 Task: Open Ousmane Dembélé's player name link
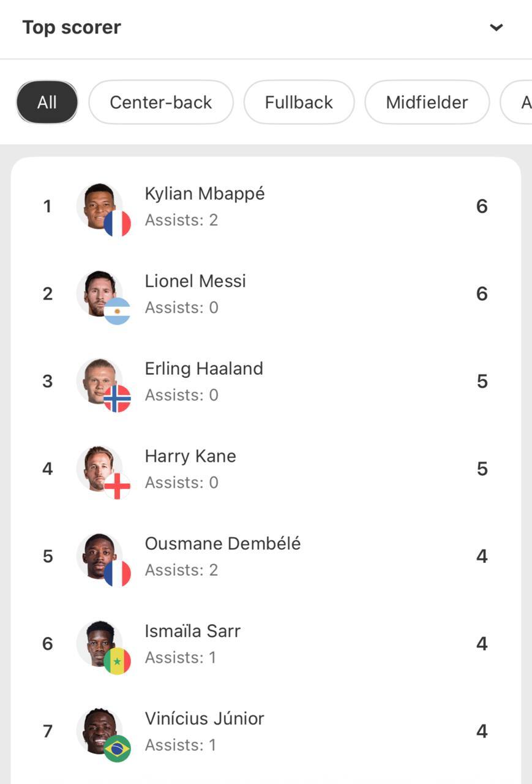223,544
